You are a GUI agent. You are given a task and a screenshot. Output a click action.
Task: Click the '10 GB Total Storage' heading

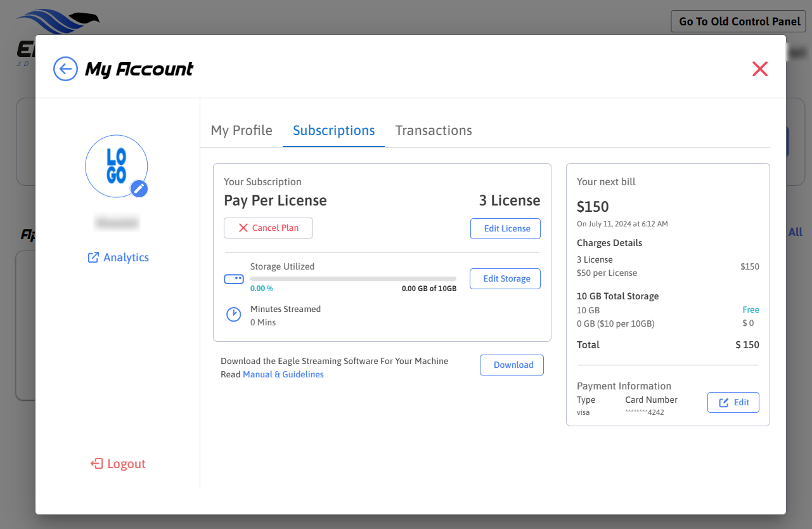pyautogui.click(x=618, y=296)
